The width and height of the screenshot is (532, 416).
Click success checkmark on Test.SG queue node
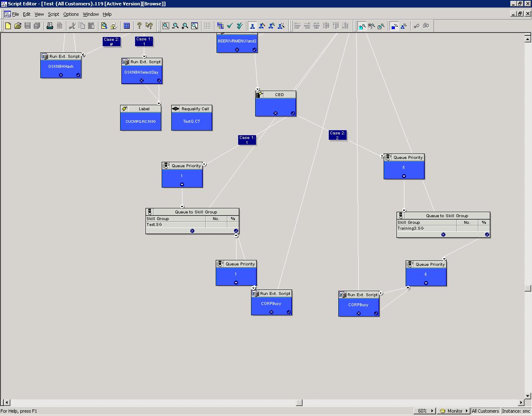(236, 231)
